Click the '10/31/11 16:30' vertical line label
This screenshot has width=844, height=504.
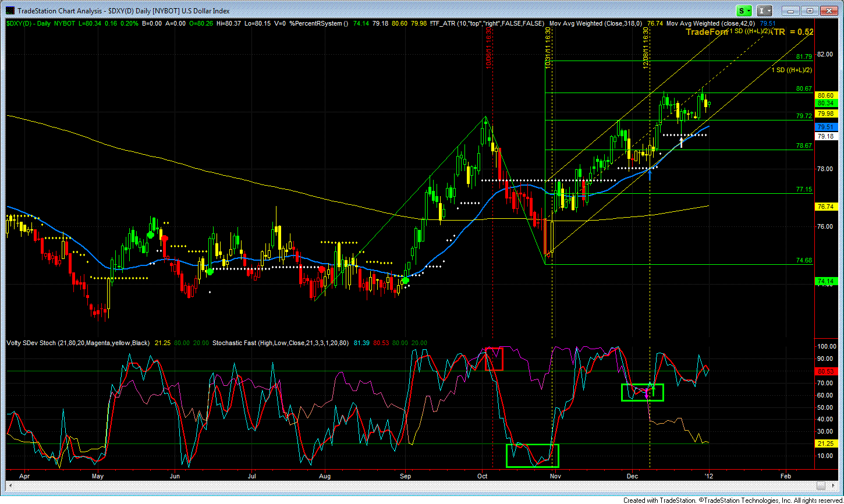click(548, 49)
